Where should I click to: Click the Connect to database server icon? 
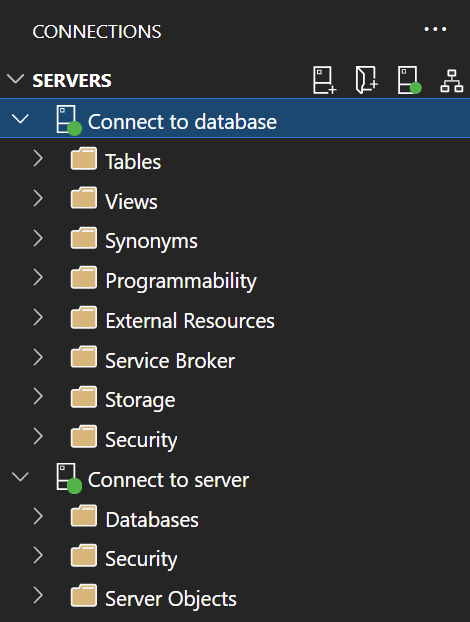(x=69, y=120)
